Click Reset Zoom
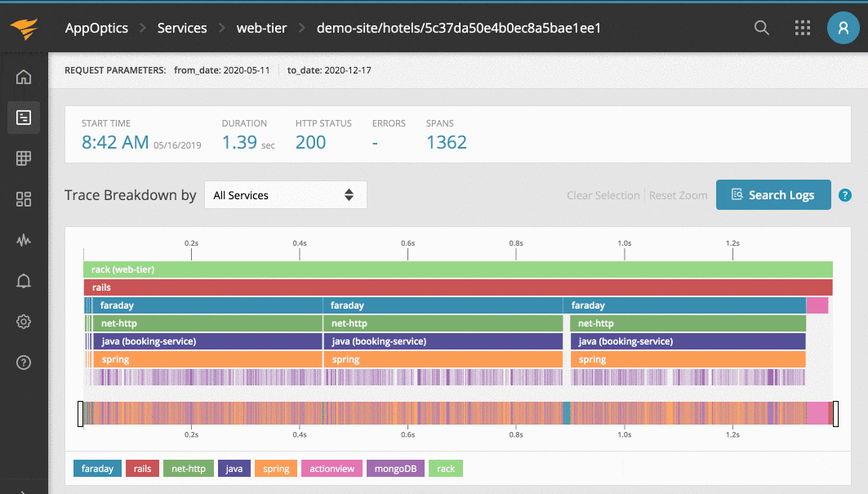868x494 pixels. pos(678,195)
